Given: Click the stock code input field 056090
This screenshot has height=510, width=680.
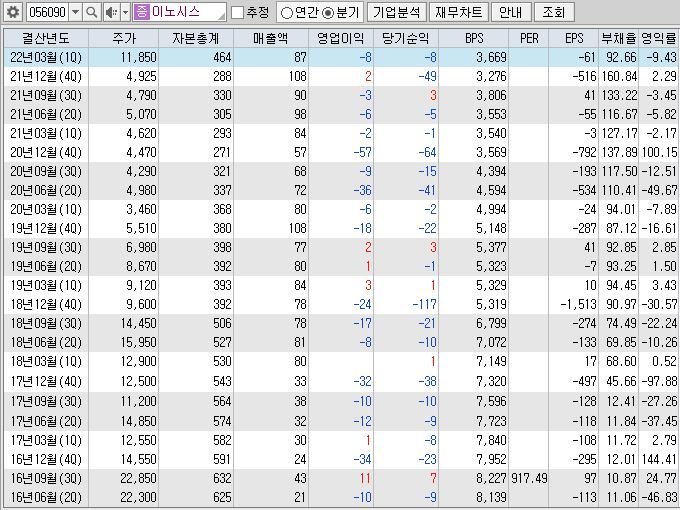Looking at the screenshot, I should [x=48, y=12].
